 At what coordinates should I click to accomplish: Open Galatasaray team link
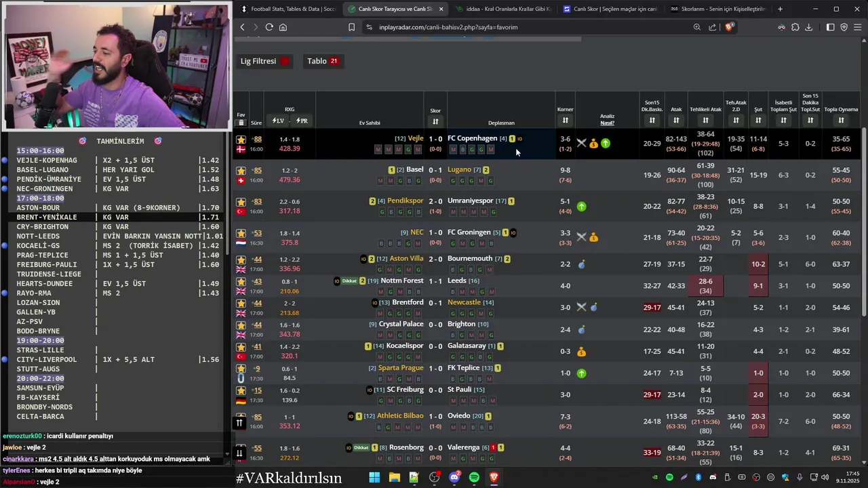(467, 346)
